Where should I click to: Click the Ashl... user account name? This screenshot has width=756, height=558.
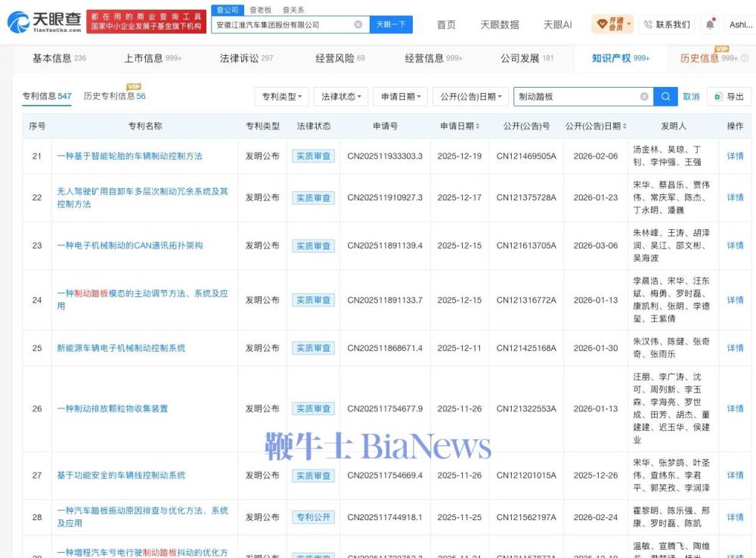[740, 25]
